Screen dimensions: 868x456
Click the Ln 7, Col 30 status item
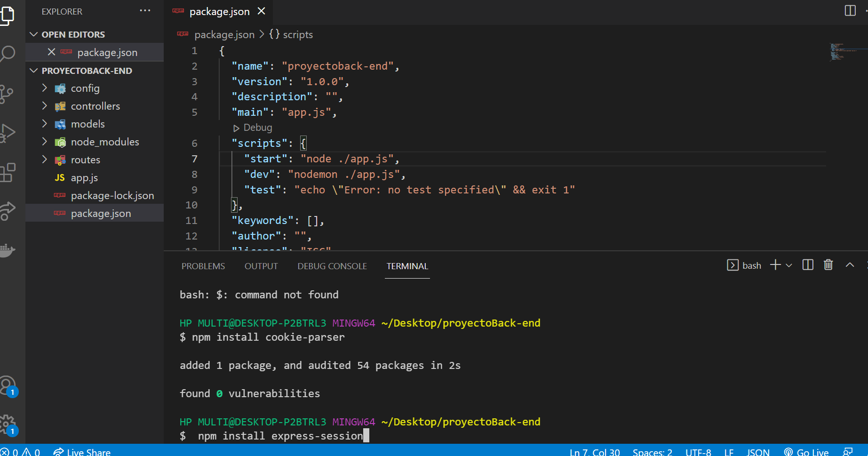[595, 452]
